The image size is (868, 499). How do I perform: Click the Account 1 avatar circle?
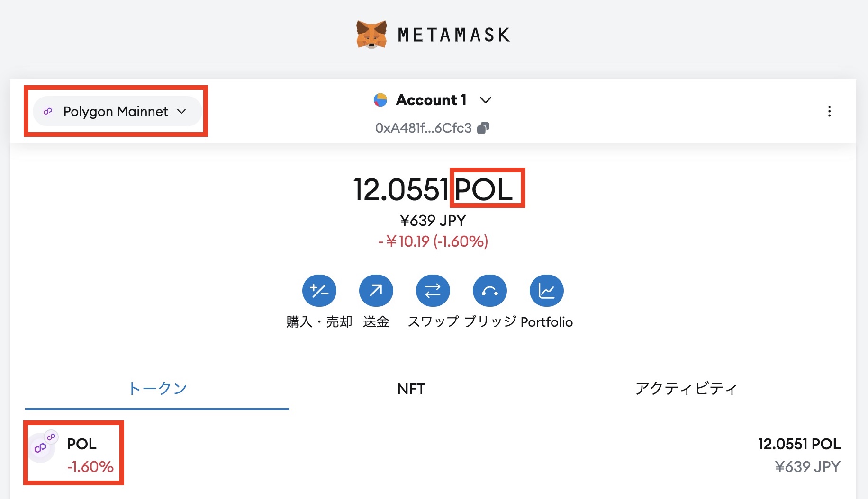pyautogui.click(x=380, y=100)
